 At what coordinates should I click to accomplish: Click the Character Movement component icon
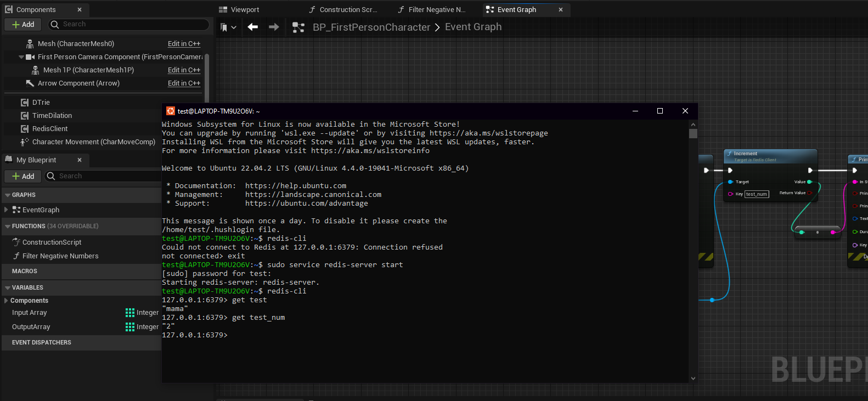[x=25, y=142]
